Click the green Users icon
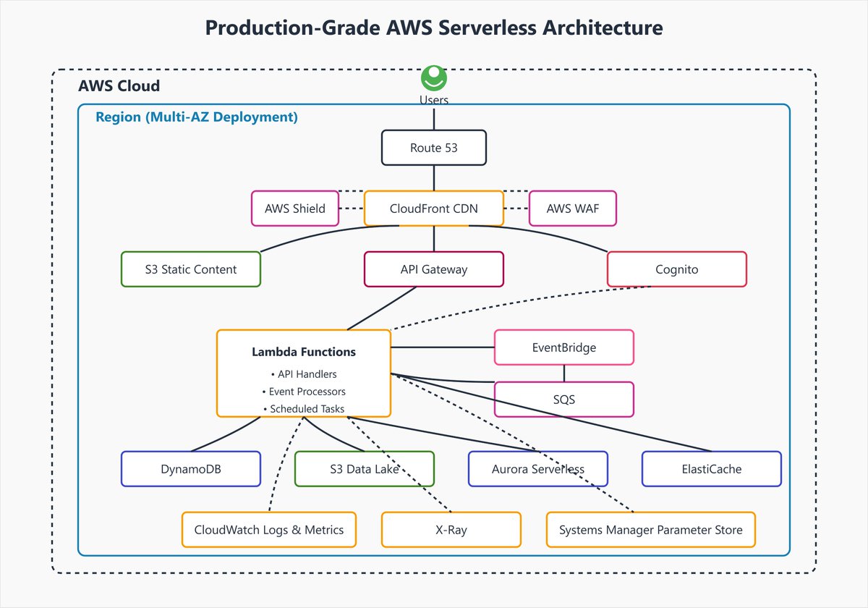This screenshot has height=608, width=868. click(x=434, y=77)
